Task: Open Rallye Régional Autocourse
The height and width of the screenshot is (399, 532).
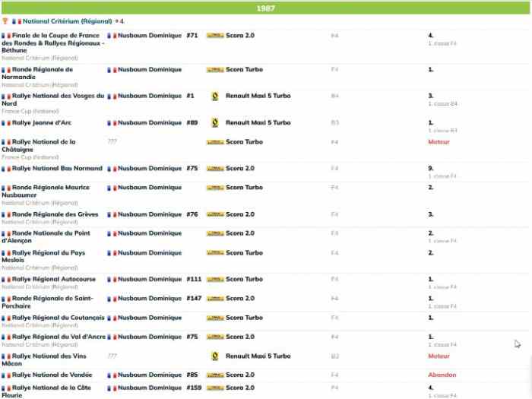Action: [54, 279]
